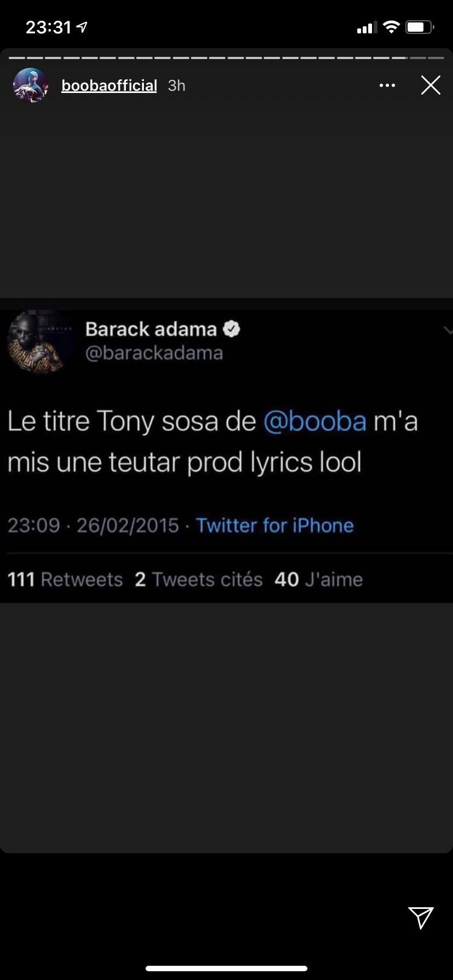The width and height of the screenshot is (453, 980).
Task: Tap the home indicator bar at bottom
Action: (226, 969)
